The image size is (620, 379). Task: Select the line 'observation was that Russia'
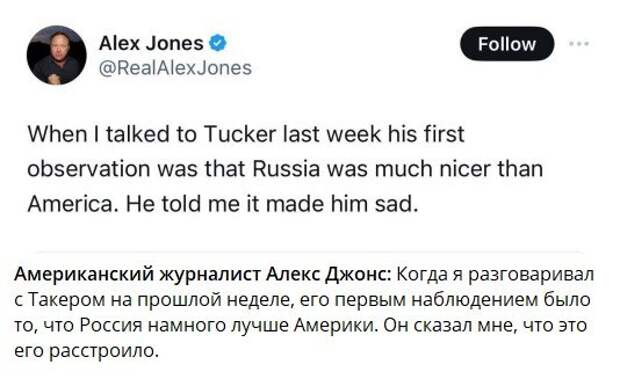285,169
